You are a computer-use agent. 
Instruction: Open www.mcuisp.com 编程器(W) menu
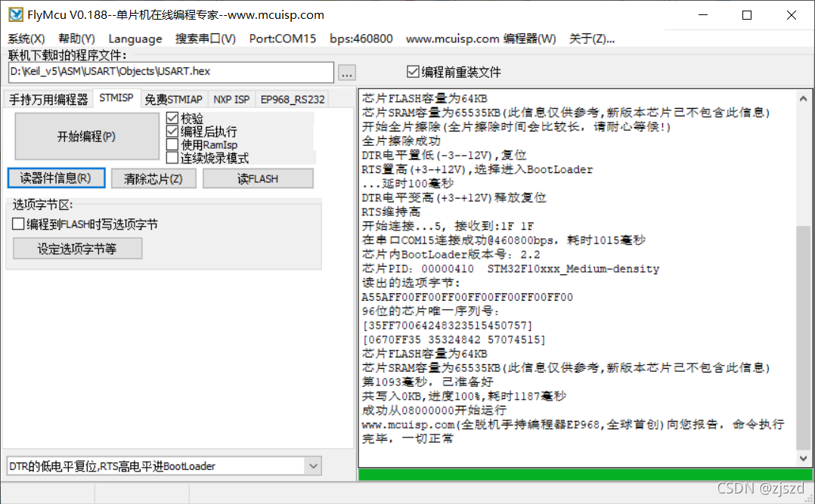[x=481, y=39]
